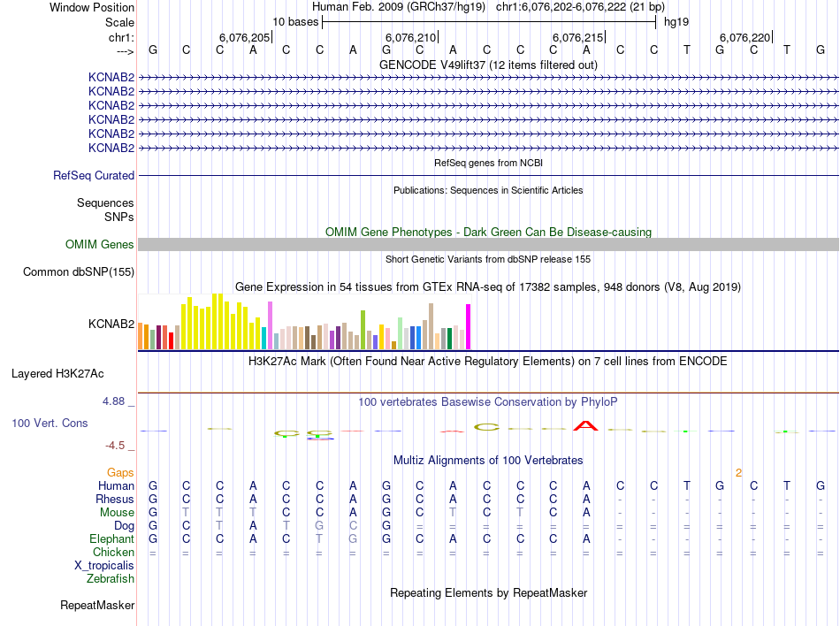The height and width of the screenshot is (626, 840).
Task: Click the RepeatMasker track label
Action: click(x=97, y=605)
